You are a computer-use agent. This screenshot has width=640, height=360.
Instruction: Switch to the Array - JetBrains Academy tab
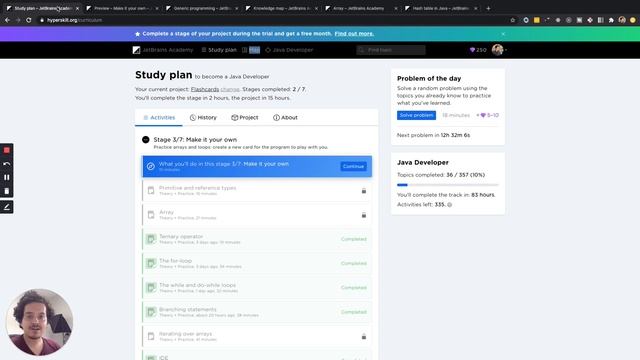(361, 8)
